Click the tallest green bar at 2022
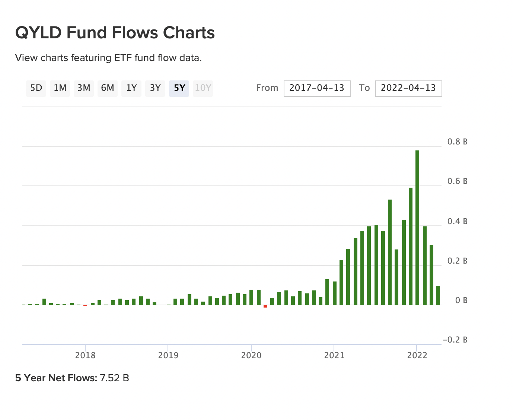 tap(417, 227)
